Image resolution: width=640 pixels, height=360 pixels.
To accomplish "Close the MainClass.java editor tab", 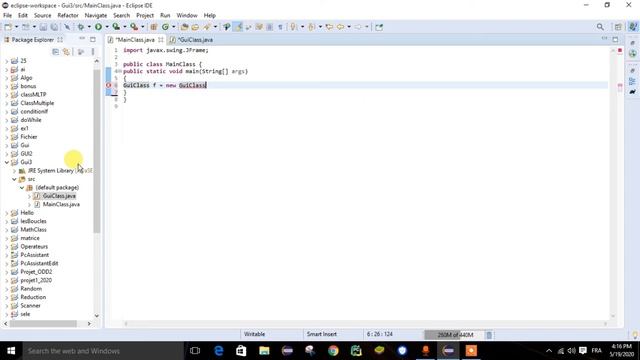I will pos(161,40).
